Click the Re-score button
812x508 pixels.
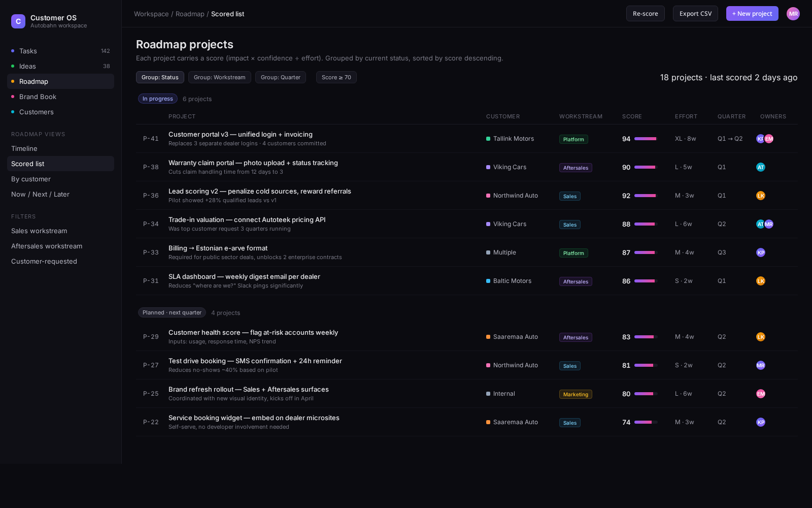coord(645,14)
